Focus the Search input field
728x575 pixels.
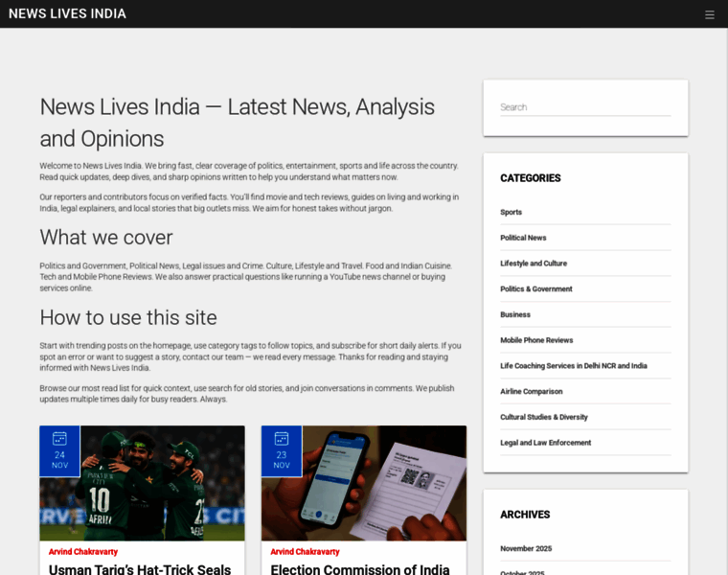click(x=584, y=107)
